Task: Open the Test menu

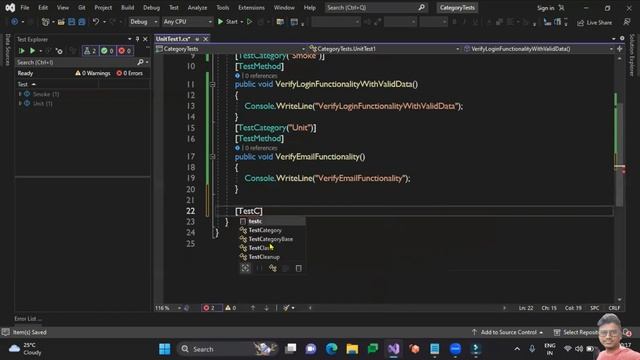Action: (x=174, y=7)
